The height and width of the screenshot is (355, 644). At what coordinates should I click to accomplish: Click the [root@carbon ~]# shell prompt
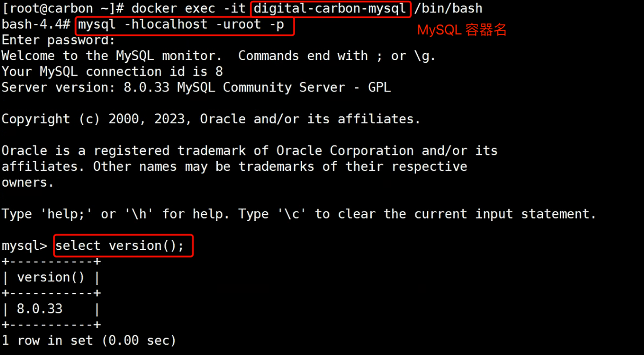(x=63, y=8)
